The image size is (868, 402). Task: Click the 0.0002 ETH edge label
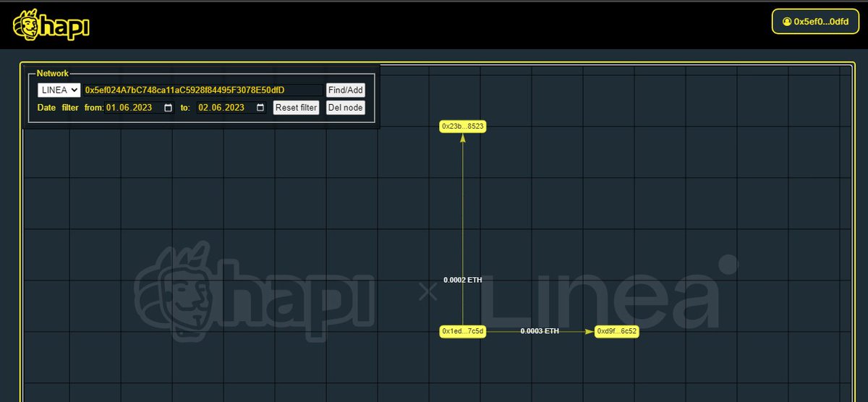coord(463,279)
